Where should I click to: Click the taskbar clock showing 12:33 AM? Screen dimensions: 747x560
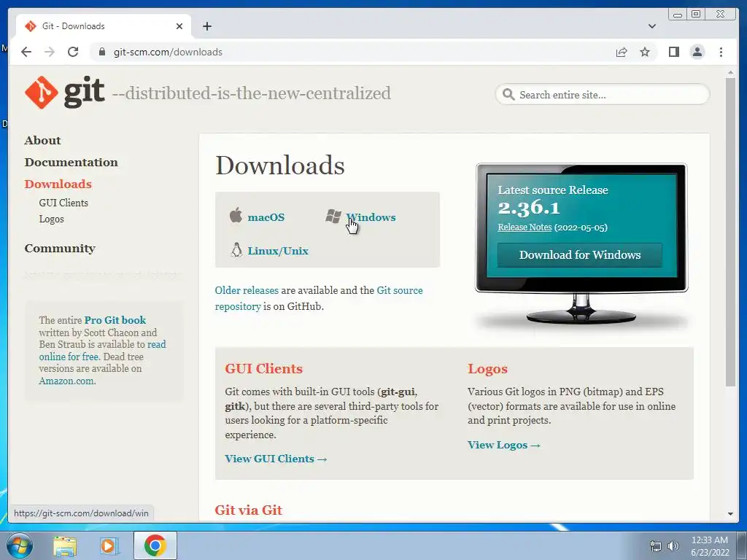click(x=710, y=545)
